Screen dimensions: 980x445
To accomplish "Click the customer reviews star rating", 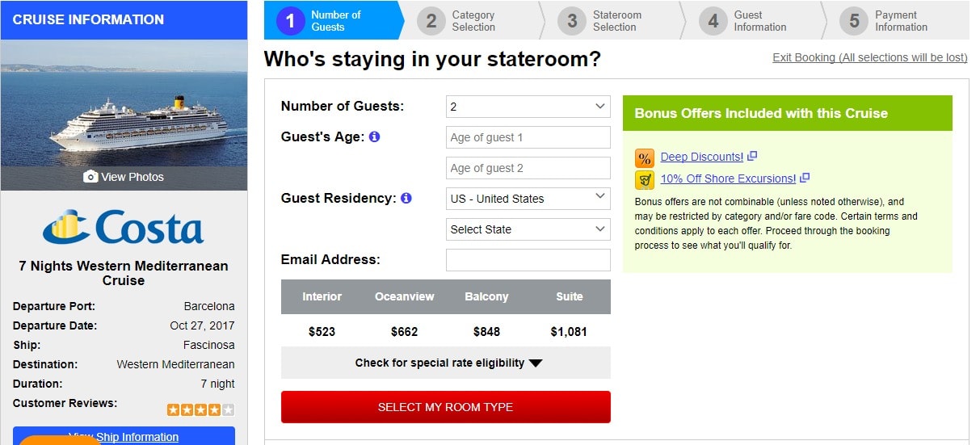I will [x=201, y=409].
